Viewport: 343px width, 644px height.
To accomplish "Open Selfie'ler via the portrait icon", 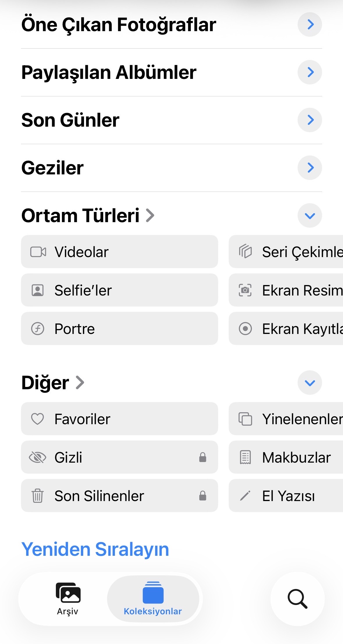I will coord(38,290).
